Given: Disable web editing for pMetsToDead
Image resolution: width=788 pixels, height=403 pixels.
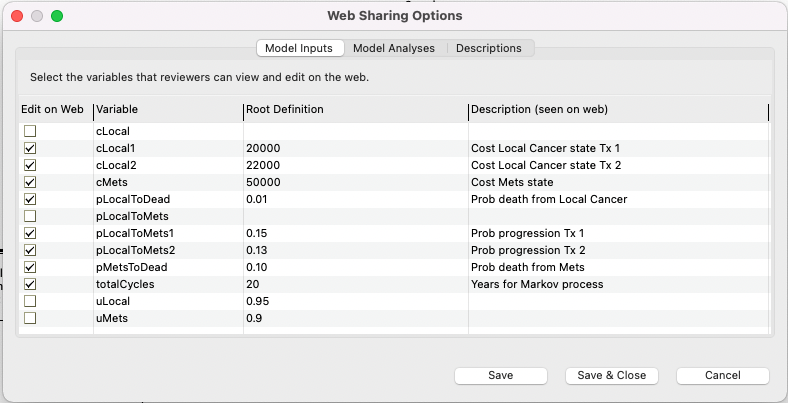Looking at the screenshot, I should [x=30, y=267].
